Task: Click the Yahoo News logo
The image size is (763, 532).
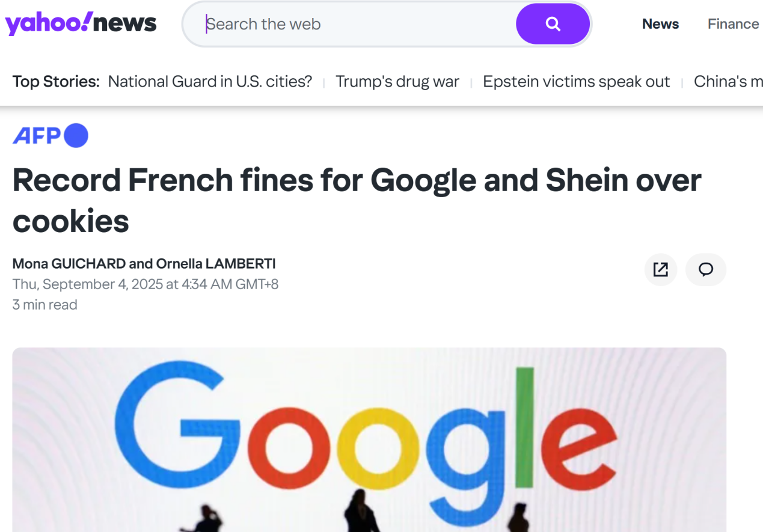Action: pos(81,23)
